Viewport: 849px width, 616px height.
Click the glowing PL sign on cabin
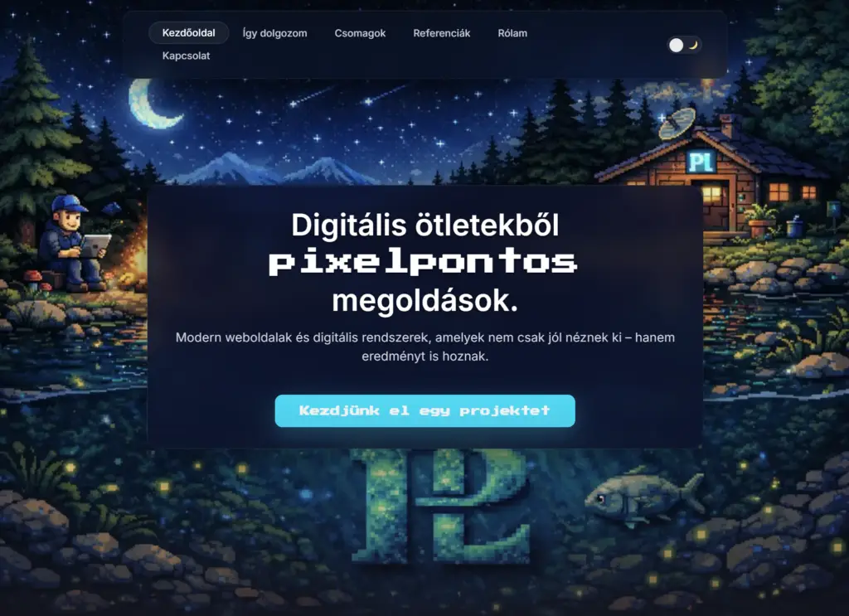(701, 162)
